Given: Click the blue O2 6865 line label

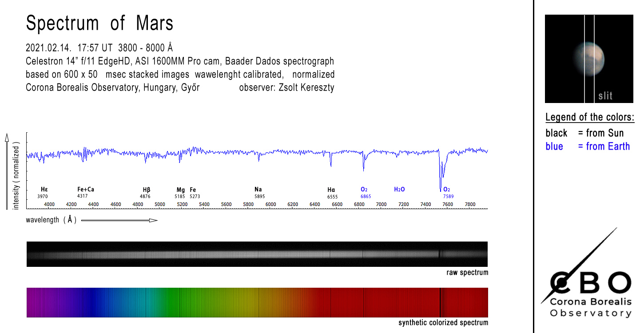Looking at the screenshot, I should point(366,193).
